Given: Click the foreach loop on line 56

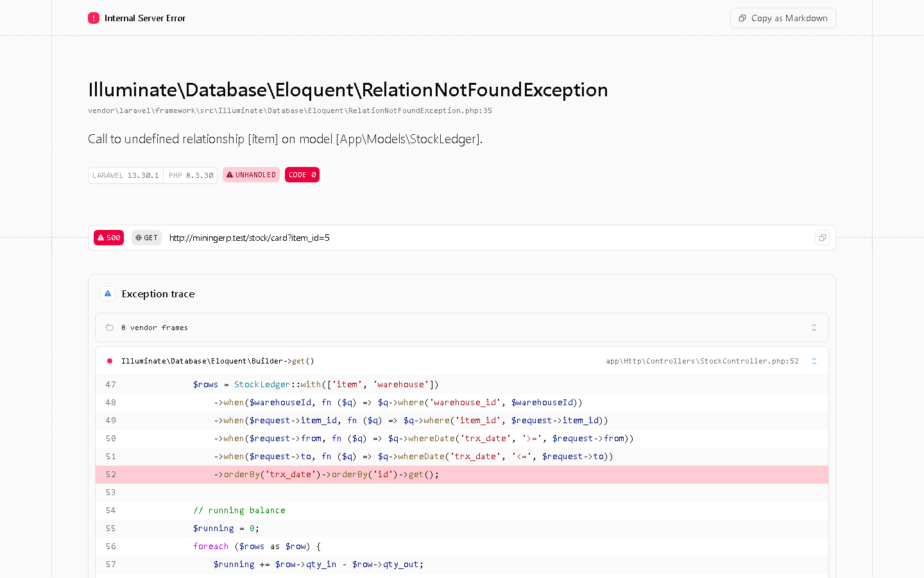Looking at the screenshot, I should (462, 547).
